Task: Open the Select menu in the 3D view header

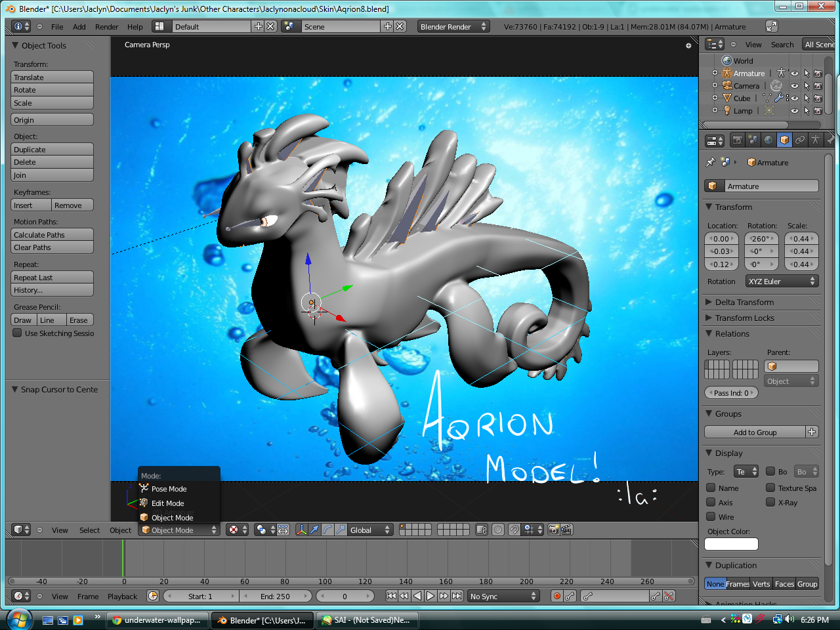Action: [x=89, y=530]
